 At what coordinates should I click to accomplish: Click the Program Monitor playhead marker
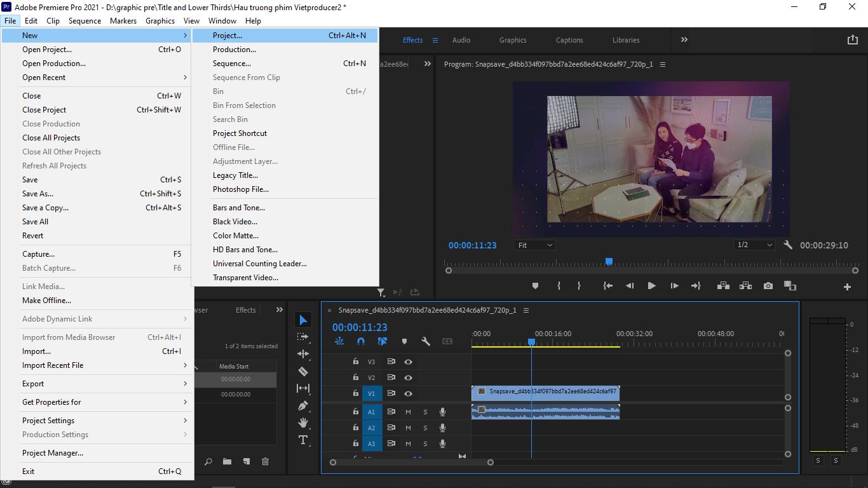pyautogui.click(x=609, y=262)
